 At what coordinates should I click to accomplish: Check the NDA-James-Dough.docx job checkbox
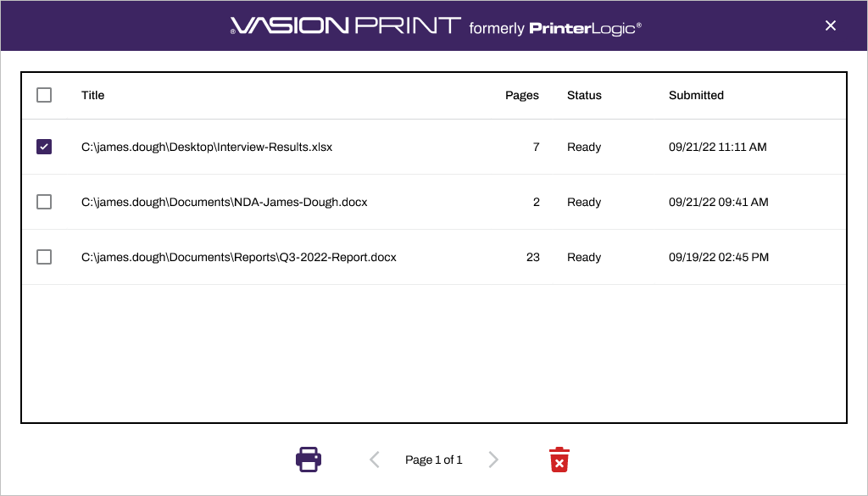tap(44, 202)
